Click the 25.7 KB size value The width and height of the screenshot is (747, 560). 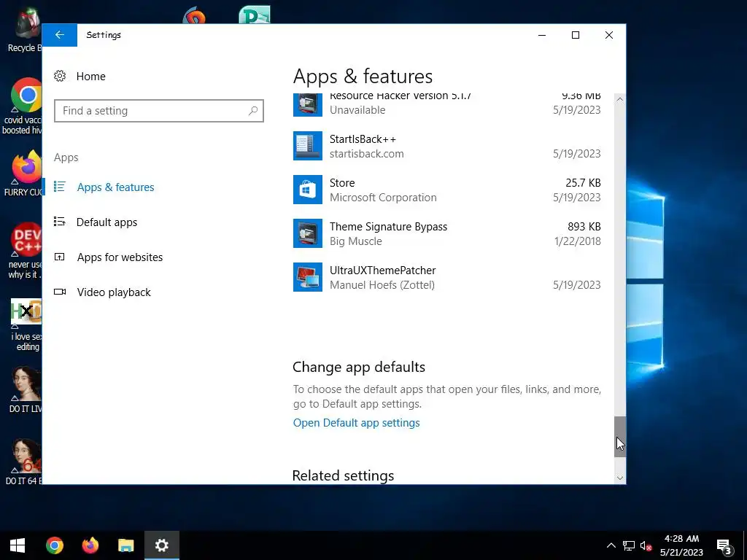click(583, 183)
